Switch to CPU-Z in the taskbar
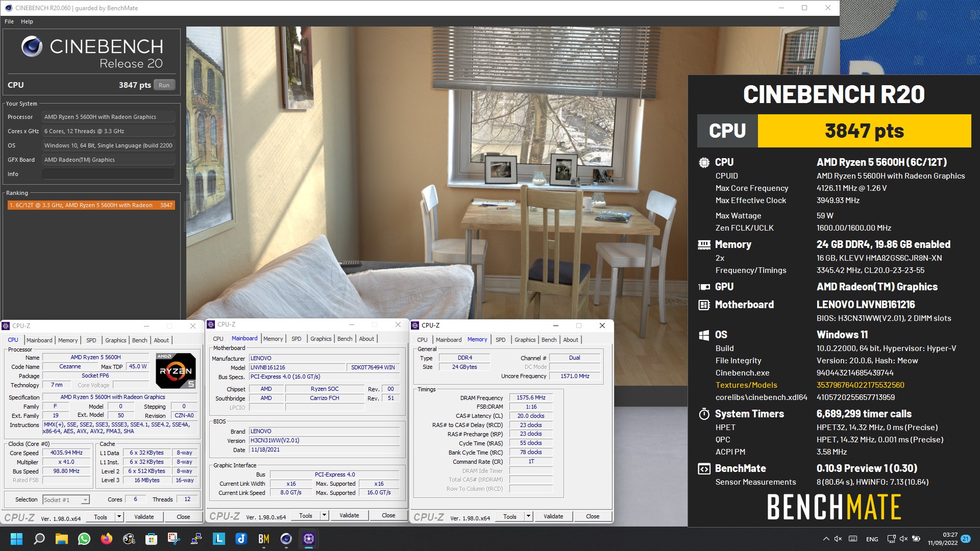 click(308, 539)
